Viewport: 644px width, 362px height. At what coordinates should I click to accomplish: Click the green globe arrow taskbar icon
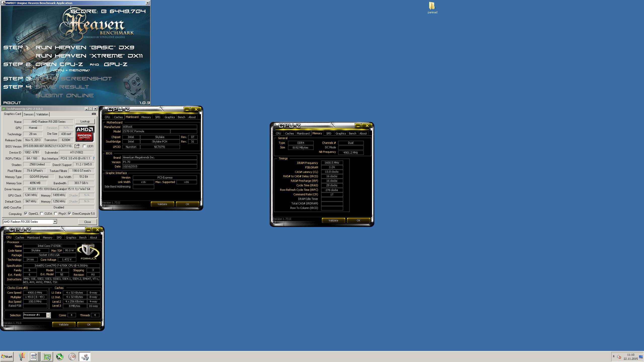[60, 356]
